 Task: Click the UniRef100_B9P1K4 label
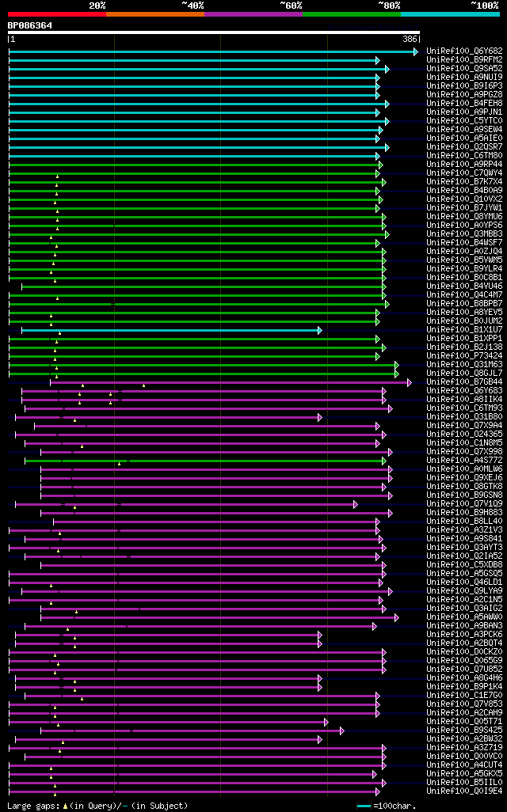tap(464, 687)
